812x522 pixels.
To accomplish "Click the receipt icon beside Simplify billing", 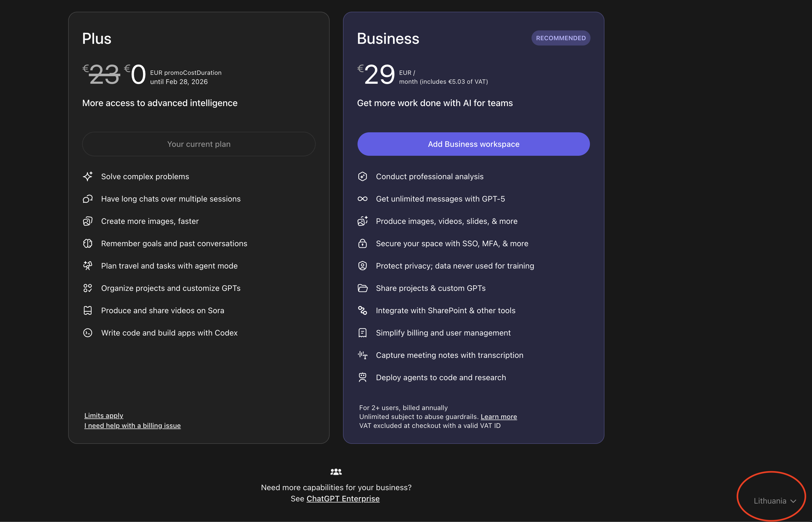I will coord(363,332).
